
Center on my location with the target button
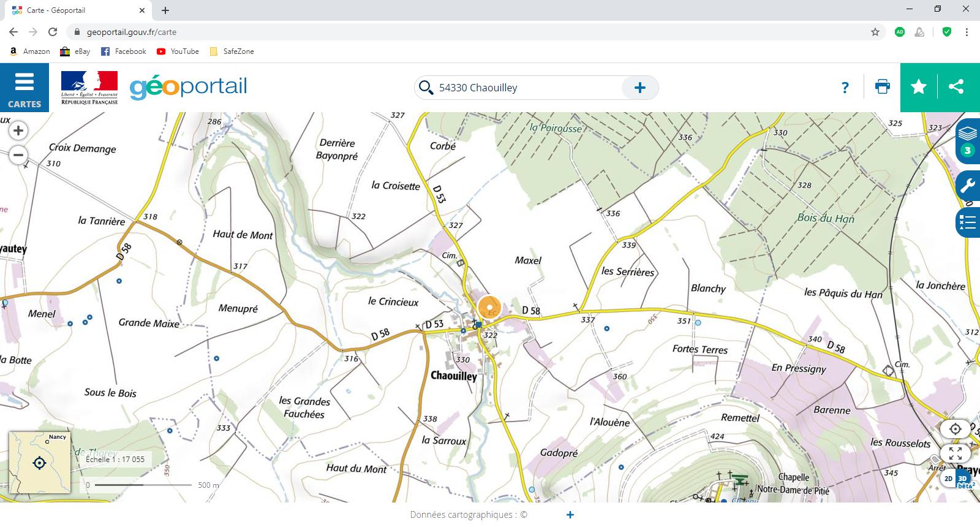pos(955,429)
